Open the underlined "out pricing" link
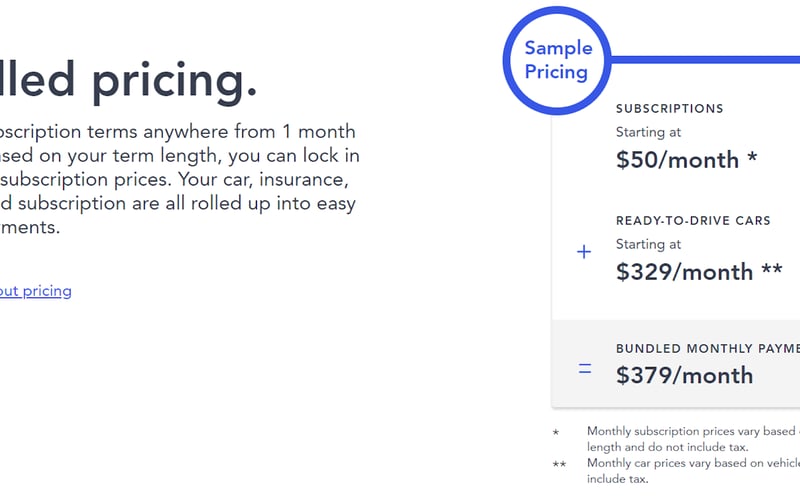Screen dimensions: 800x500 click(x=35, y=291)
